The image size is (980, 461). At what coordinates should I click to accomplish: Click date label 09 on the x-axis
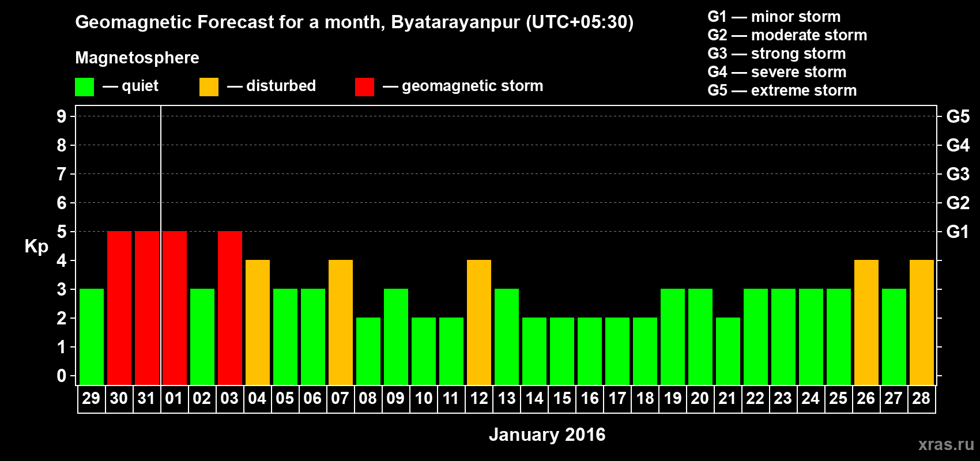[x=395, y=398]
